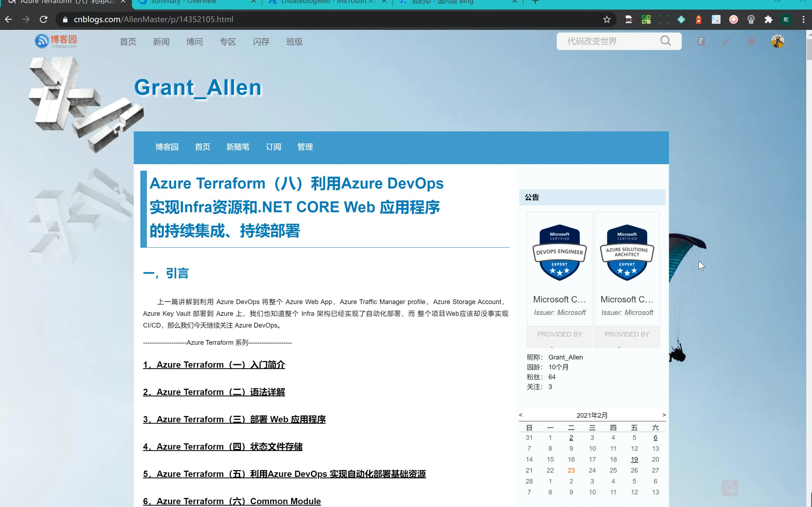Image resolution: width=812 pixels, height=507 pixels.
Task: Open calendar date 2 with posts
Action: point(571,438)
